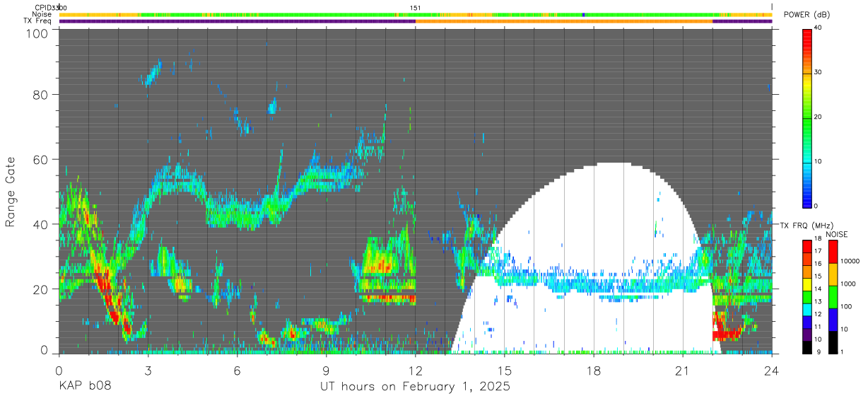Screen dimensions: 868x401
Task: Click the NOISE legend title
Action: coord(838,234)
